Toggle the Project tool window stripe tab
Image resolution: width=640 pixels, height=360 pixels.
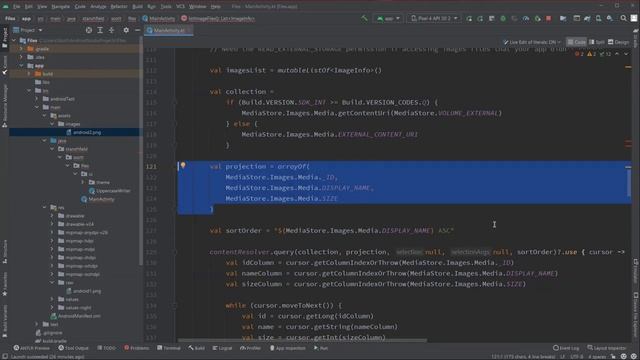click(4, 37)
